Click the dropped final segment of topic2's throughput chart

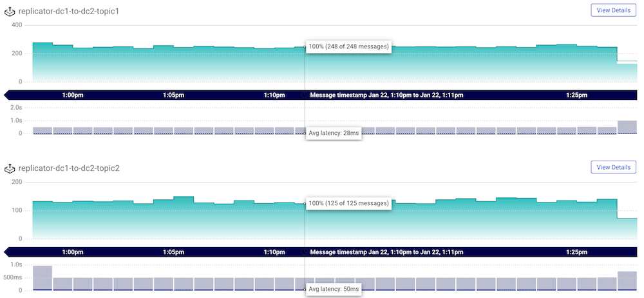[627, 228]
